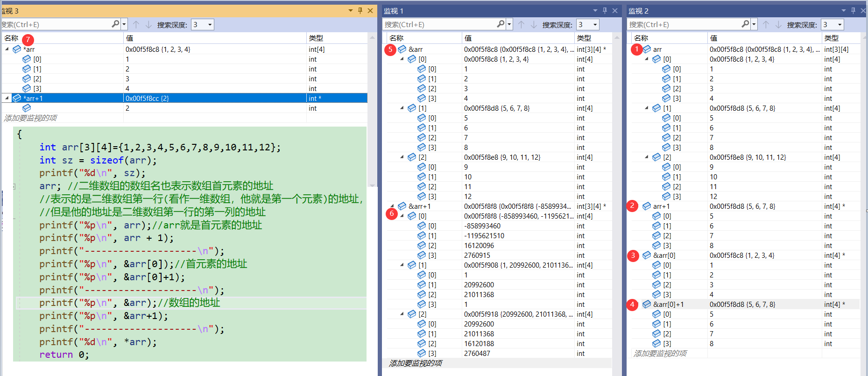Focus the search box in 监视 1
The height and width of the screenshot is (376, 868).
coord(440,24)
